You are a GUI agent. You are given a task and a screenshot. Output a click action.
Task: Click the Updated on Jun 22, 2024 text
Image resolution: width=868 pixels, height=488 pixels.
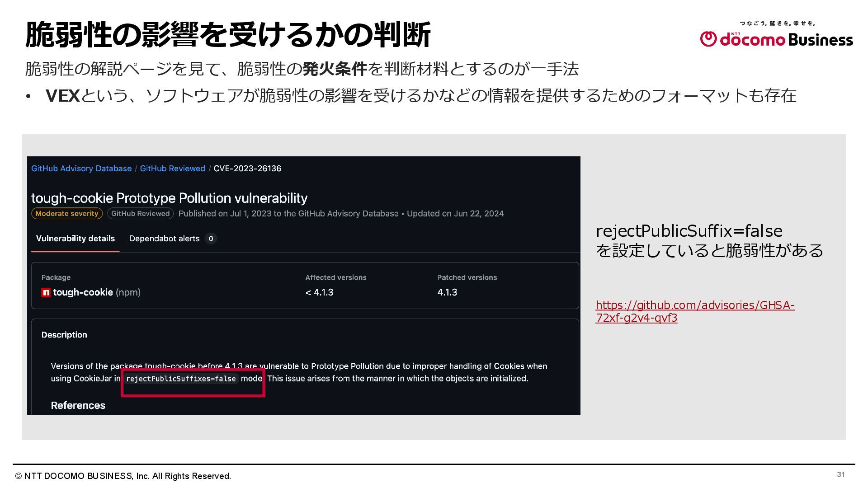(455, 214)
